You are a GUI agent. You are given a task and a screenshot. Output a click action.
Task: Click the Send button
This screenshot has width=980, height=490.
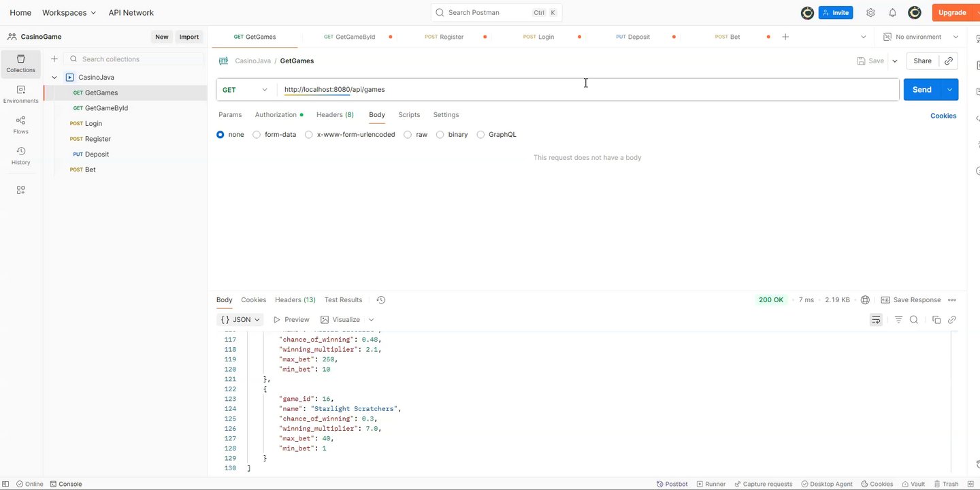coord(921,90)
